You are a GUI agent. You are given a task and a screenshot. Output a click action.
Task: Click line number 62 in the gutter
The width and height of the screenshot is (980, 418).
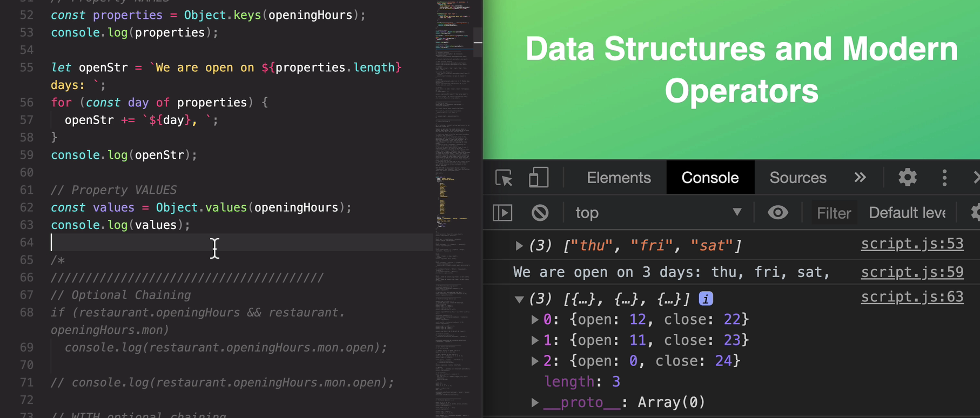coord(26,207)
